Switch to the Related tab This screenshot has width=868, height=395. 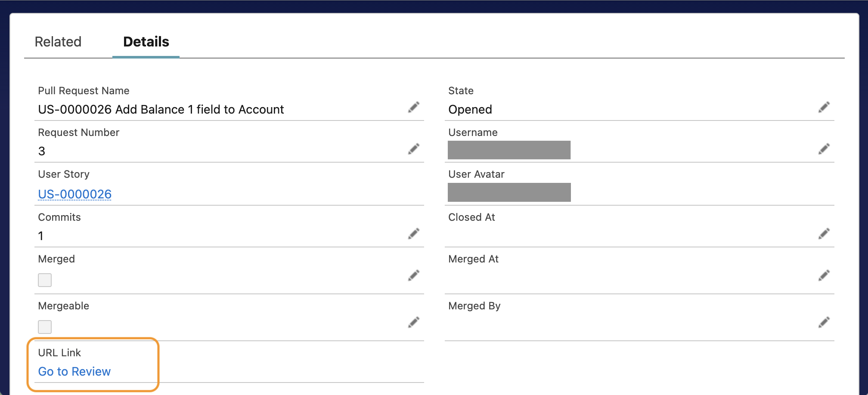coord(58,42)
